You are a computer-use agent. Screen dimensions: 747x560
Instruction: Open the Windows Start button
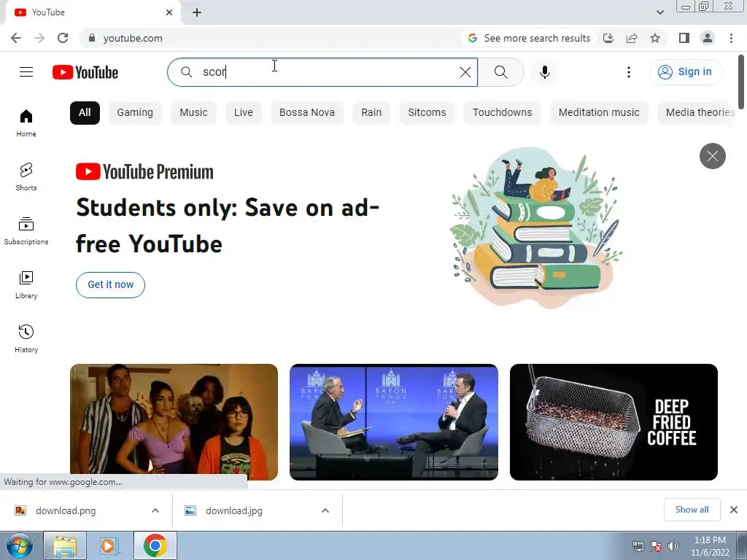point(19,545)
